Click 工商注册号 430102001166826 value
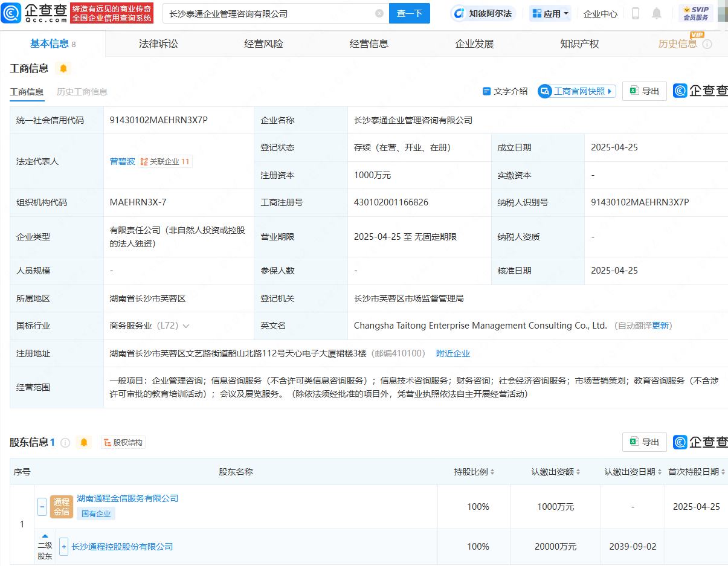Image resolution: width=728 pixels, height=566 pixels. (x=391, y=202)
